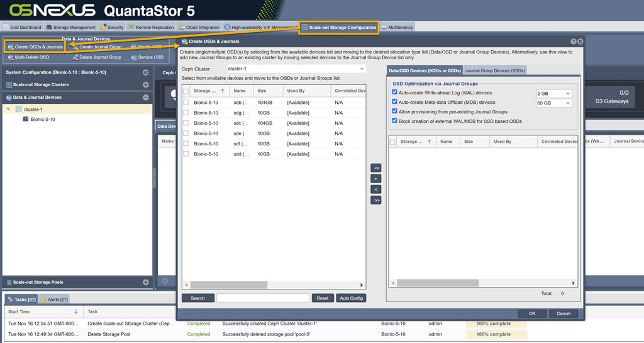
Task: Click move-right single arrow button
Action: pos(376,179)
